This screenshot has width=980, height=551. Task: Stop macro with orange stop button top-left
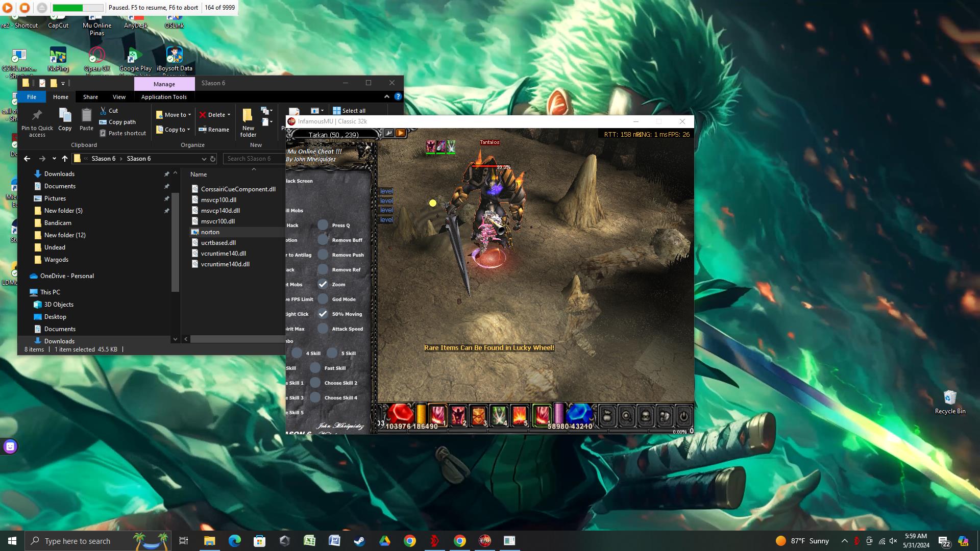pos(24,8)
